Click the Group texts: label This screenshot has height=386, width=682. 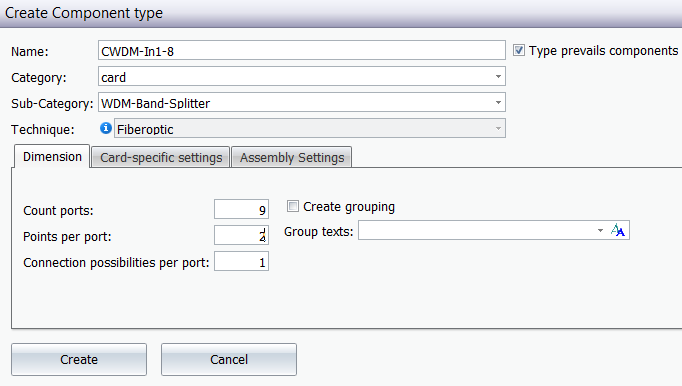click(x=318, y=232)
